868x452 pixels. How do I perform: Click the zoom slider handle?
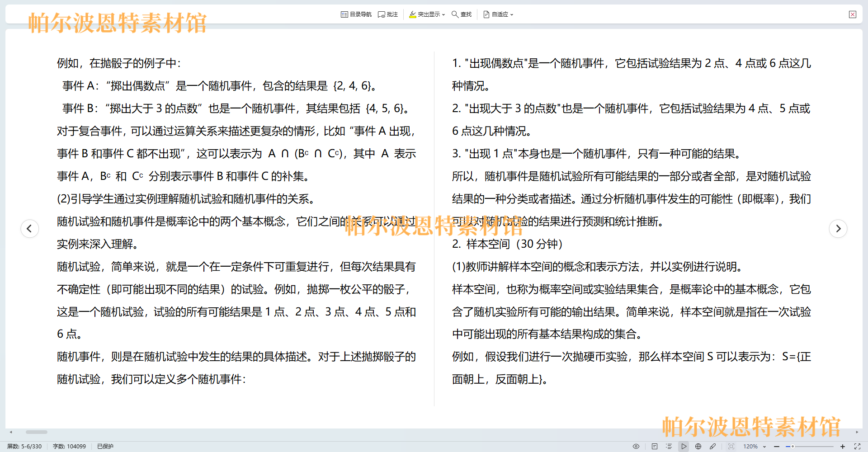pos(793,447)
